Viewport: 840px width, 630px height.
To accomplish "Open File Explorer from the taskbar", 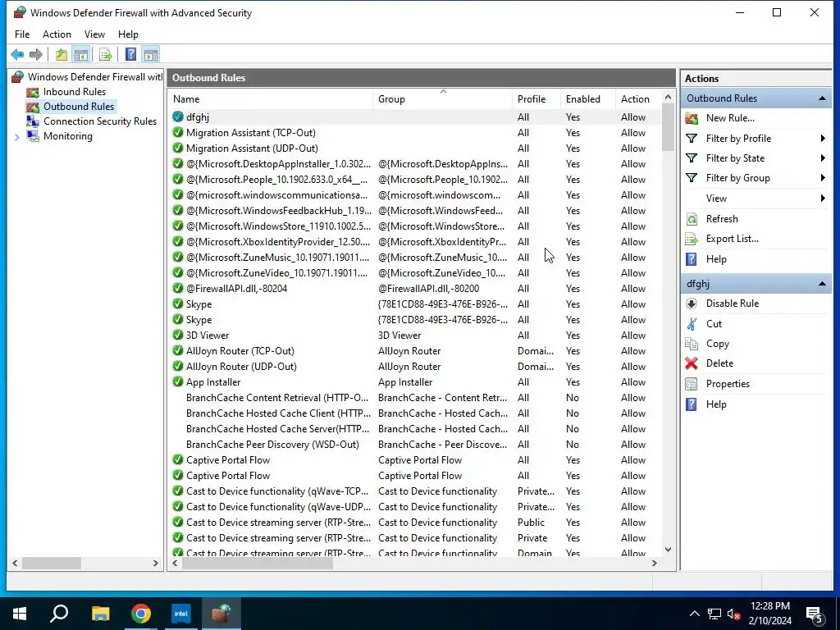I will click(x=100, y=614).
